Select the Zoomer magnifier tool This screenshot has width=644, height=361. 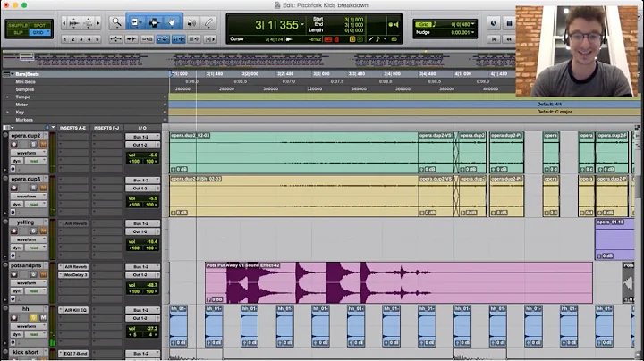click(x=116, y=22)
